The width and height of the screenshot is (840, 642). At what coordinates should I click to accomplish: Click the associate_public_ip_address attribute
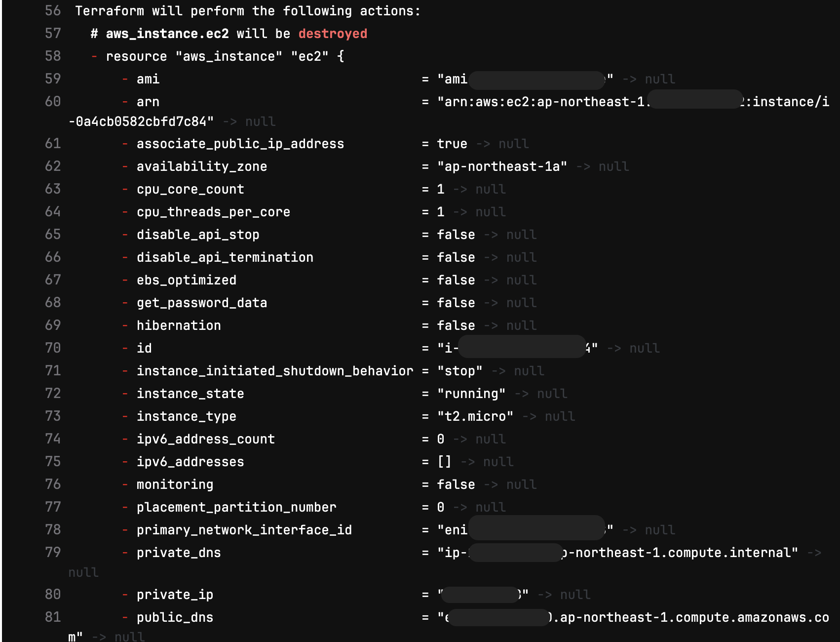coord(240,144)
